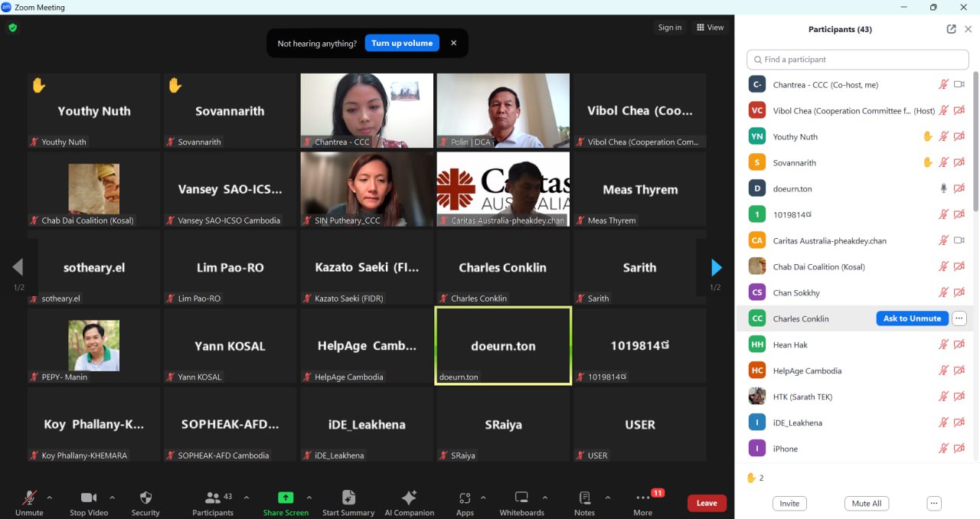
Task: Open the More menu in toolbar
Action: point(643,498)
